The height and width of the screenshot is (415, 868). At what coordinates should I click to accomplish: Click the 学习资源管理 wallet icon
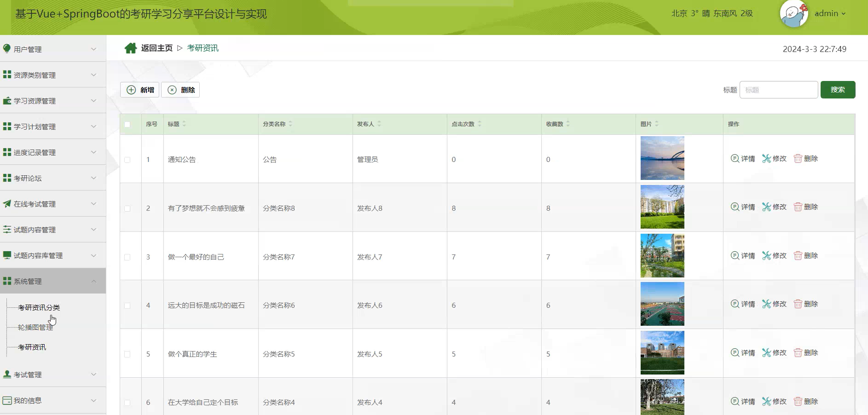[x=7, y=100]
